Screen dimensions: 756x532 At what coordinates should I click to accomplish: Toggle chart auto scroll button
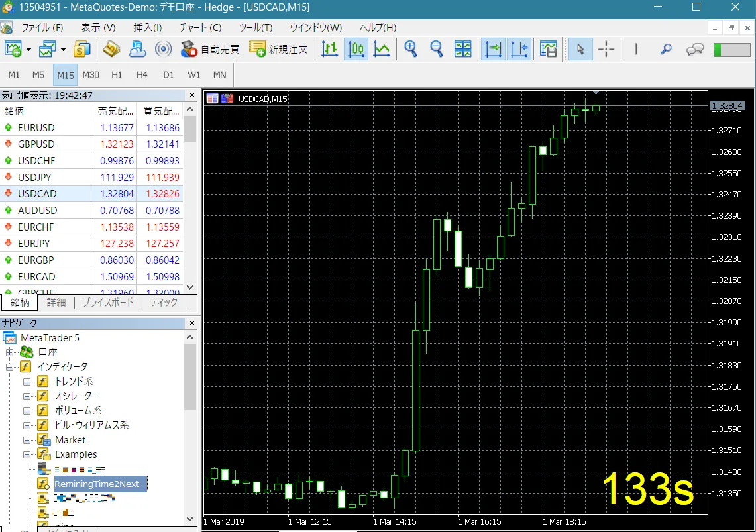pos(493,49)
